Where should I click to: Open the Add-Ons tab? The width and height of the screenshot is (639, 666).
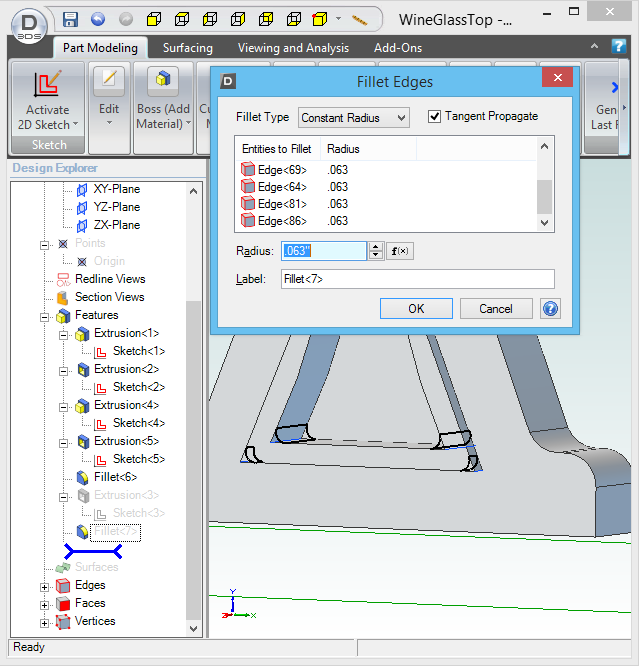coord(398,48)
